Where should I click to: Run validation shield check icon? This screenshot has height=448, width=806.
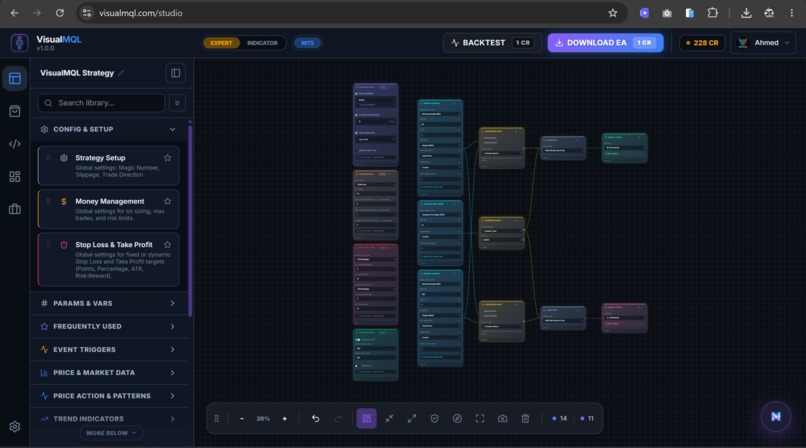click(x=434, y=419)
